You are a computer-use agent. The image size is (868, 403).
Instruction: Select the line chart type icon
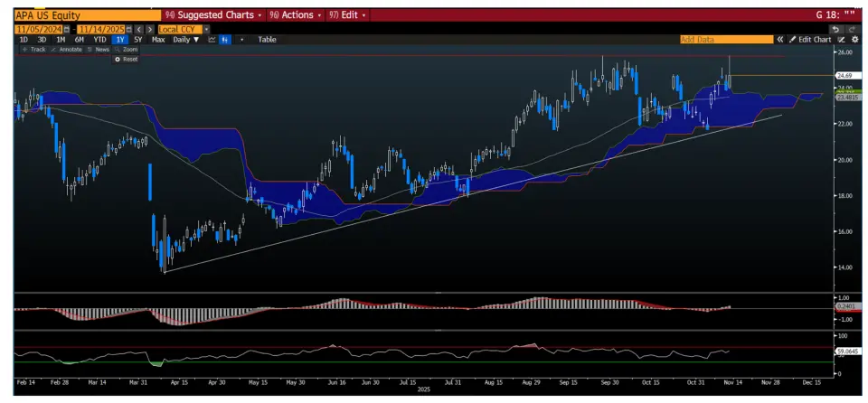pos(212,40)
